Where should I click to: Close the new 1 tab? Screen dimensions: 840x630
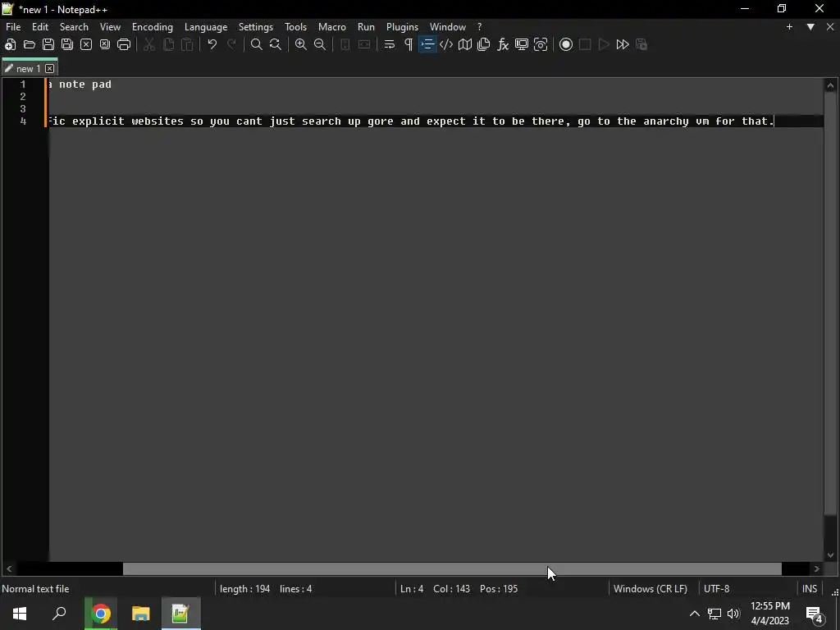pyautogui.click(x=50, y=69)
